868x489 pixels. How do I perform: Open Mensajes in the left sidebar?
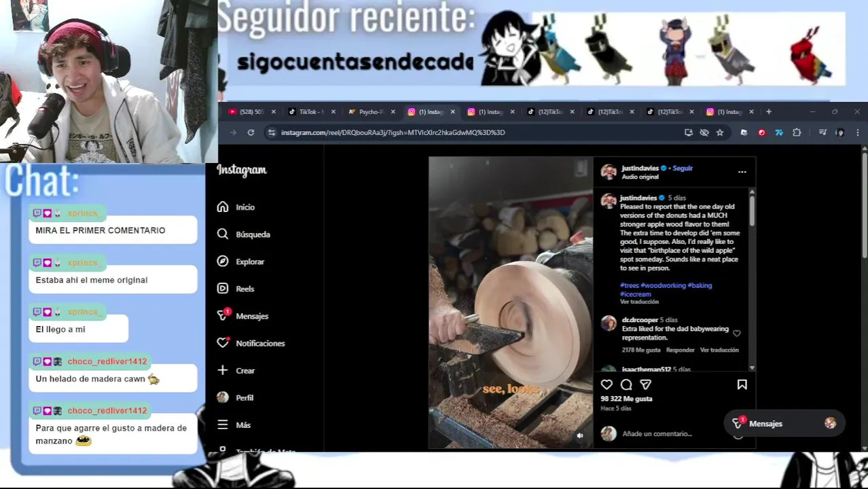[242, 316]
